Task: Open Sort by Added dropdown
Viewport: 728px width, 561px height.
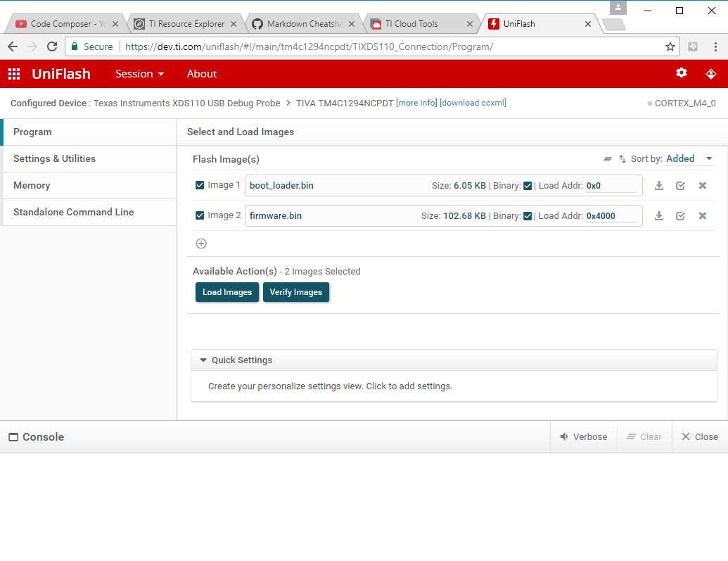Action: 689,159
